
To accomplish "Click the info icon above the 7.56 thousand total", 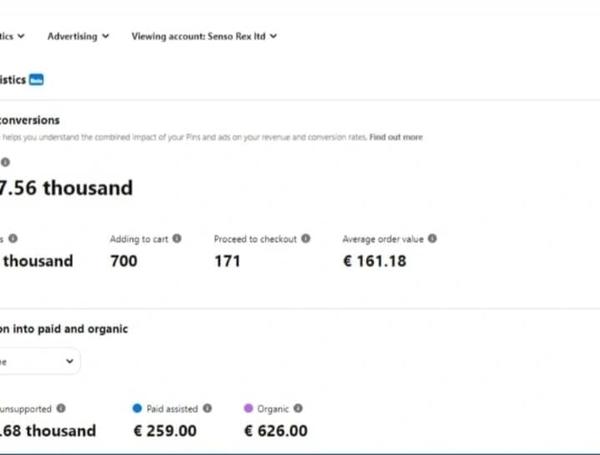I will tap(5, 161).
